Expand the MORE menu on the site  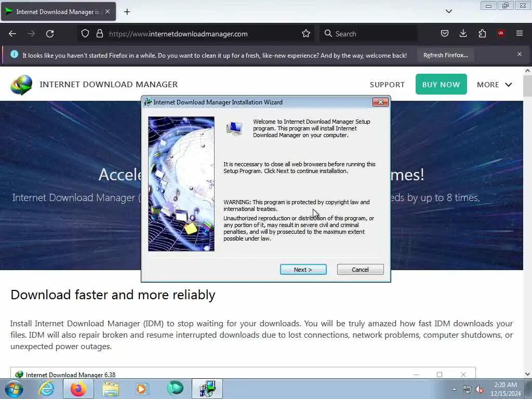(x=495, y=85)
